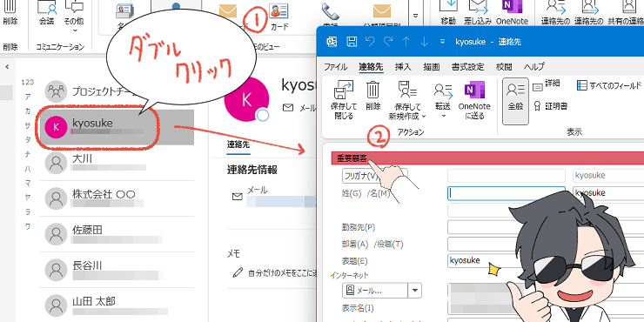Jump to the ワ index

point(28,226)
